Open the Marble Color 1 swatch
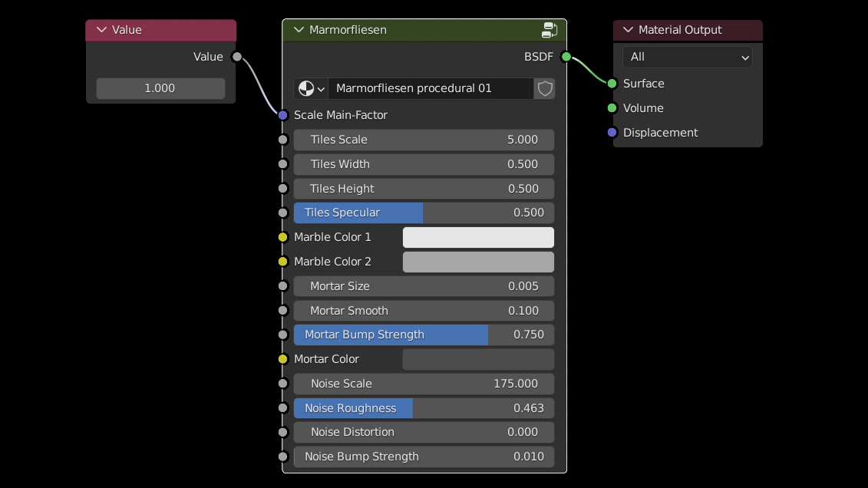Screen dimensions: 868x488 pos(478,237)
